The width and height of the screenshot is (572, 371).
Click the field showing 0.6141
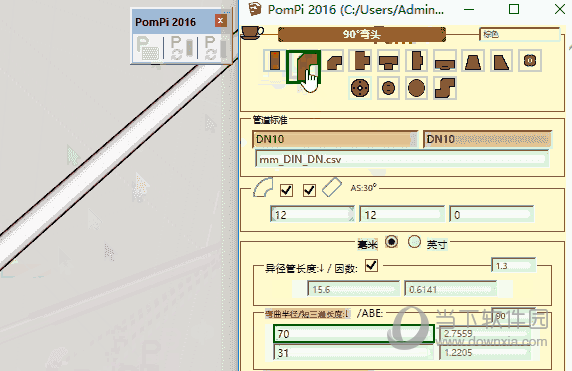(x=451, y=289)
